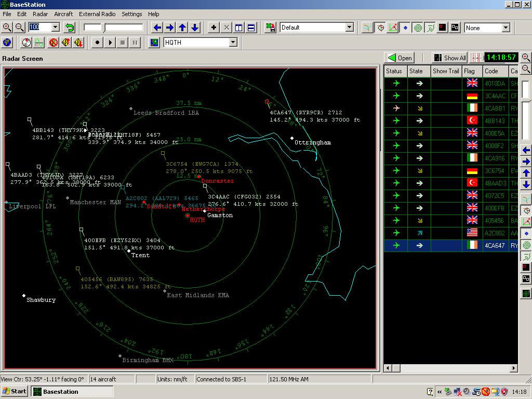
Task: Click the save layout icon beside Default
Action: click(x=270, y=28)
